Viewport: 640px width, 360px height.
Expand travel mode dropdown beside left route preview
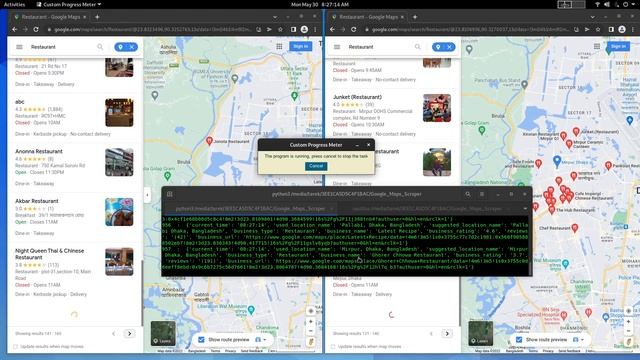point(260,340)
